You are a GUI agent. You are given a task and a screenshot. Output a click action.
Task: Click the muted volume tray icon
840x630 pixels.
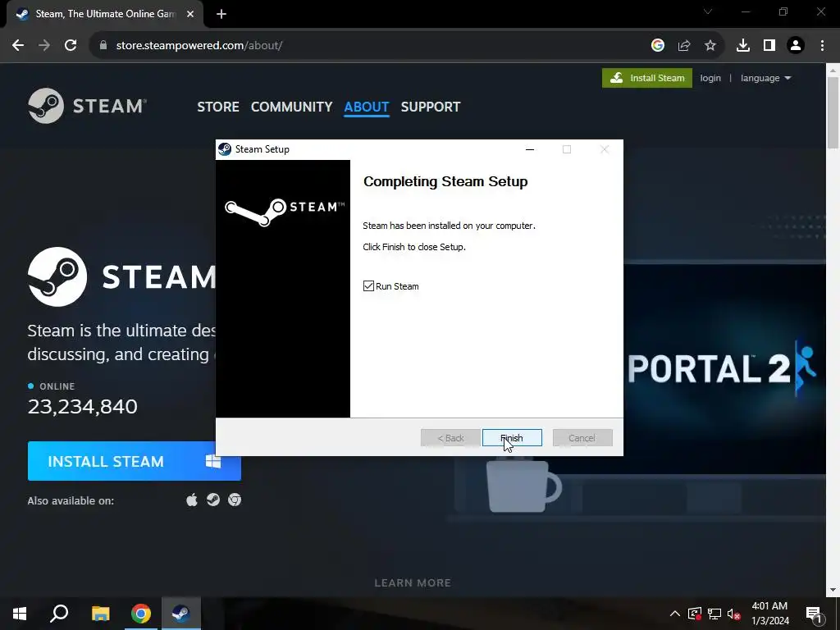(733, 614)
